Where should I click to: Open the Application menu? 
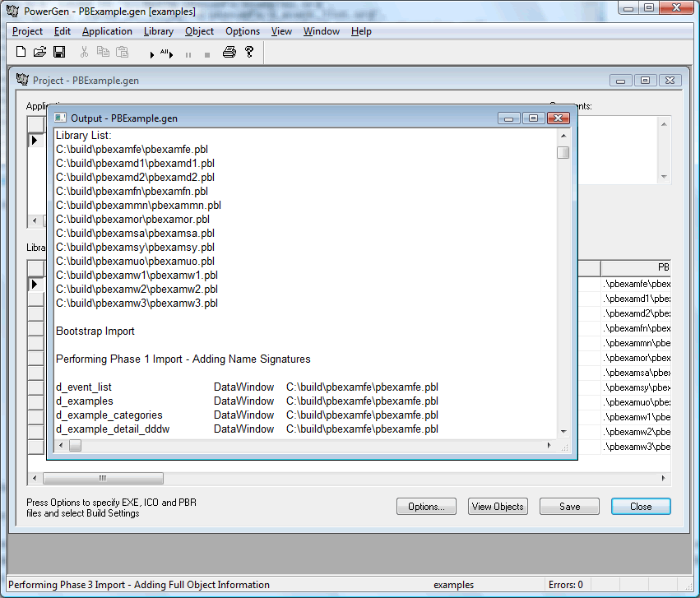[x=107, y=31]
